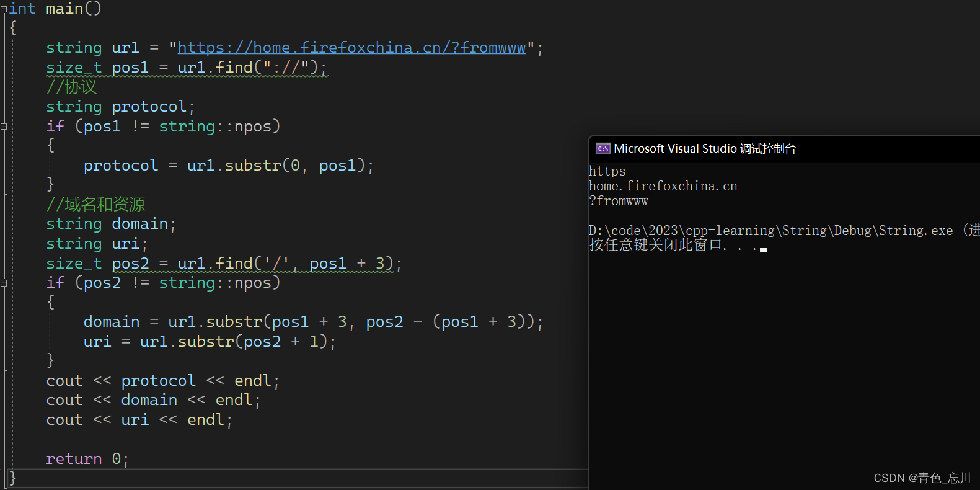Click the Microsoft Visual Studio 调试控制台 title

coord(705,149)
